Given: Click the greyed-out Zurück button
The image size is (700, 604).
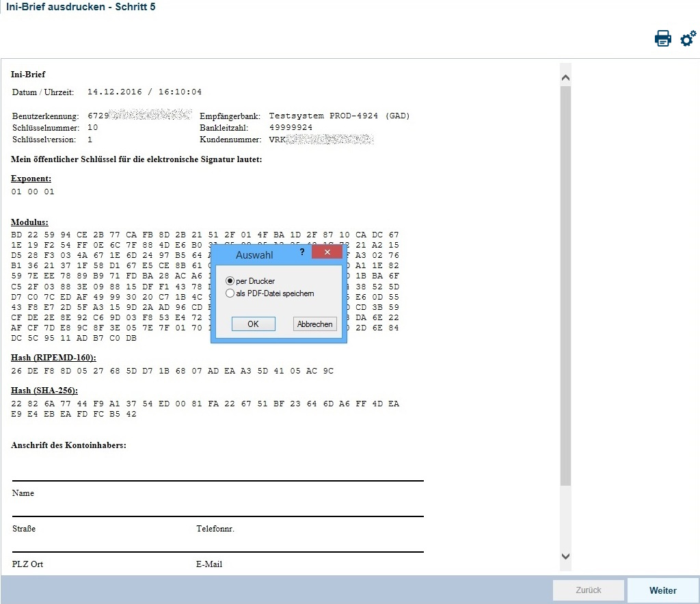Looking at the screenshot, I should [588, 590].
